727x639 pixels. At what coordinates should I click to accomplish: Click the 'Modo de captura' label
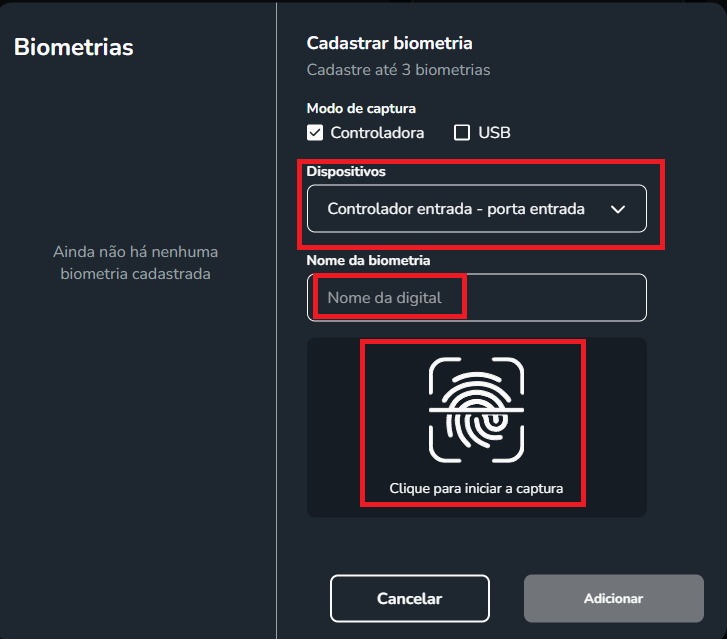coord(361,109)
